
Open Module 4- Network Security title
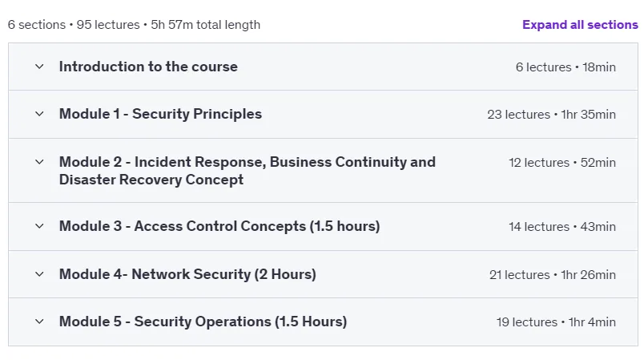187,274
